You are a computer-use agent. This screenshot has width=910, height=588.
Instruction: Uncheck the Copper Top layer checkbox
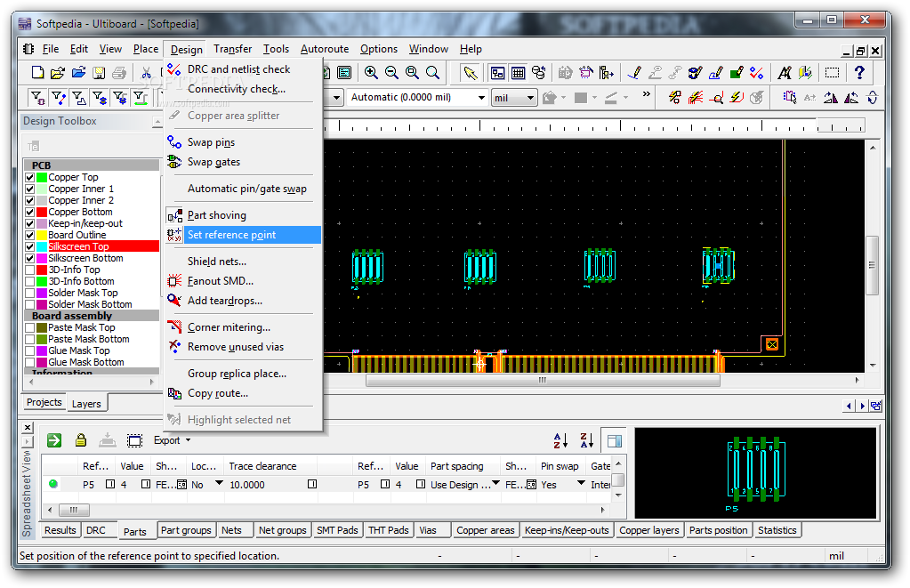pos(30,177)
